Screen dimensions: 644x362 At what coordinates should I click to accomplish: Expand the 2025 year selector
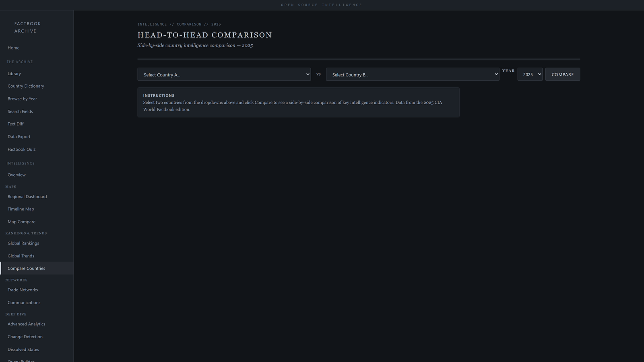530,74
